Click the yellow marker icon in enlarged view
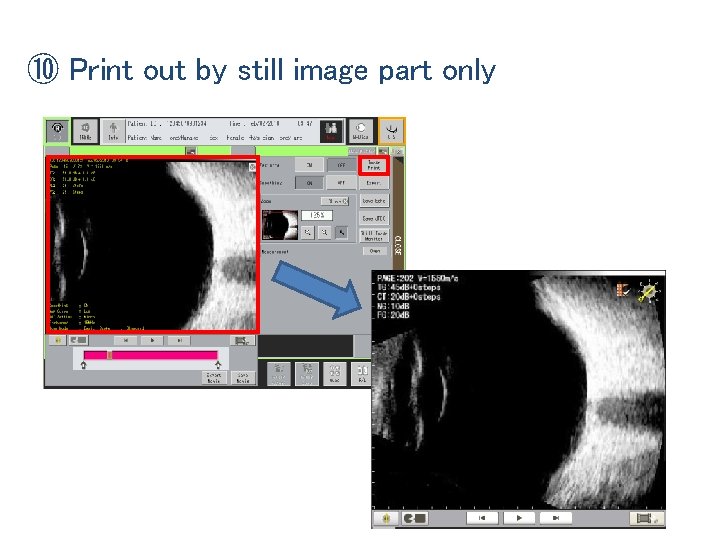This screenshot has height=540, width=720. 386,518
